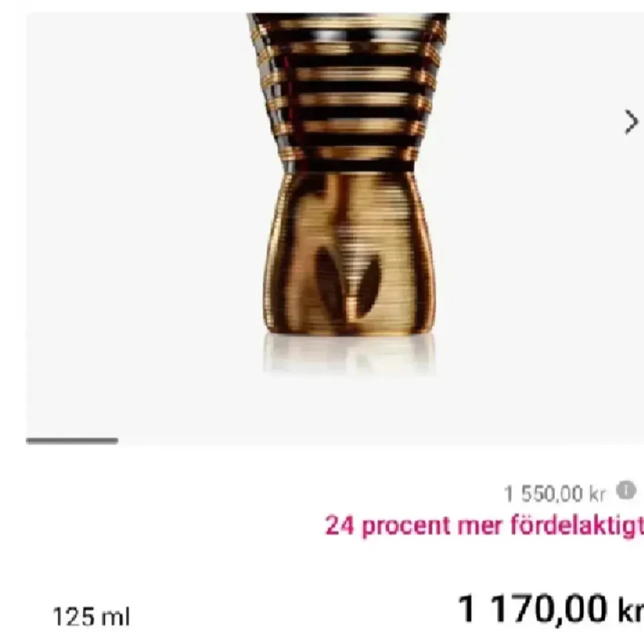Click the crossed reference price 1 550,00 kr
Viewport: 644px width, 644px height.
pyautogui.click(x=555, y=493)
